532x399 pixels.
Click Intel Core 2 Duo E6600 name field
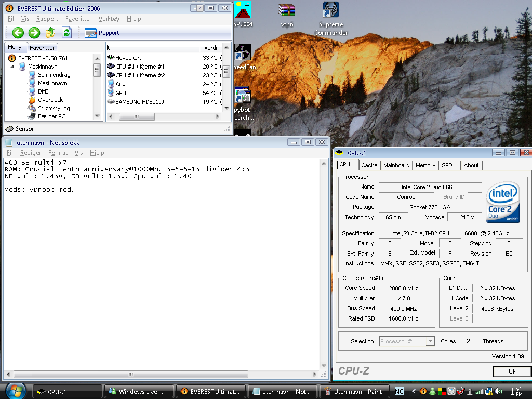tap(430, 187)
